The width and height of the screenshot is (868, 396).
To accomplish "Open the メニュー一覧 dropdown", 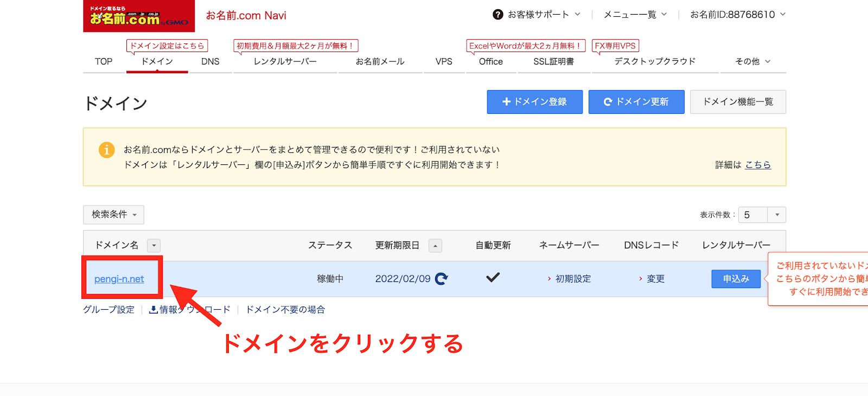I will (635, 15).
